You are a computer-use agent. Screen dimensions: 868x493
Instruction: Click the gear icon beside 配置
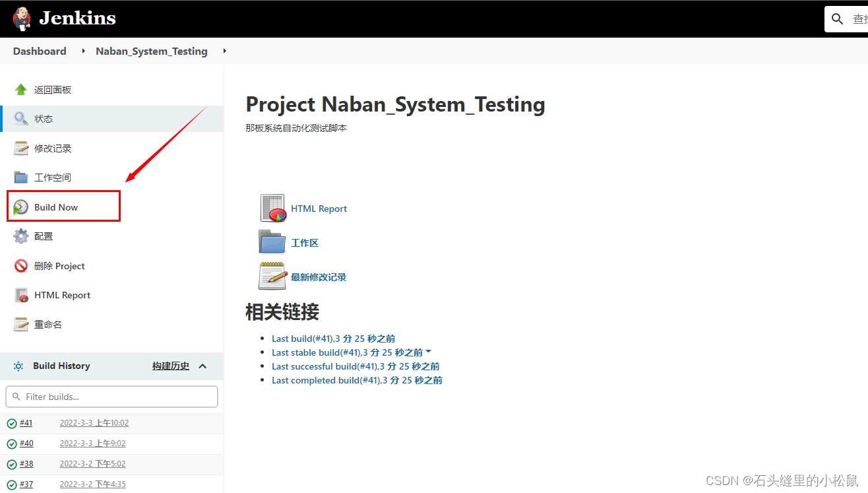tap(21, 236)
